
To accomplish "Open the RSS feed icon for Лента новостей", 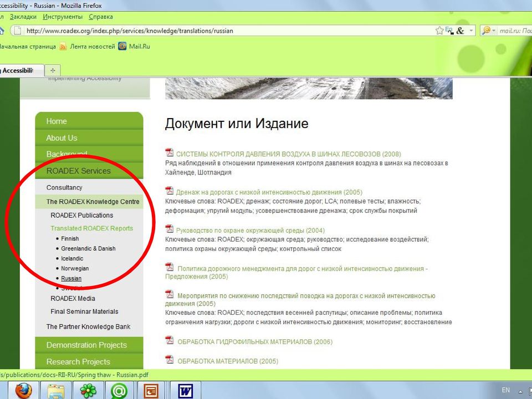I will (63, 47).
